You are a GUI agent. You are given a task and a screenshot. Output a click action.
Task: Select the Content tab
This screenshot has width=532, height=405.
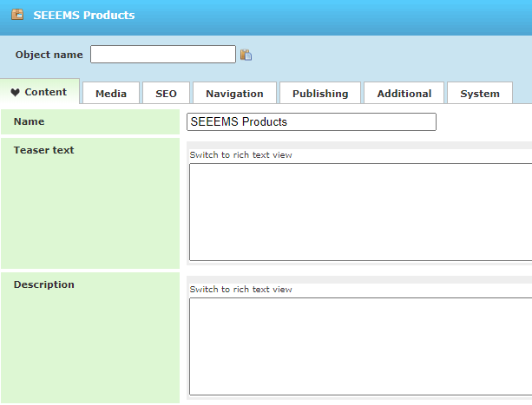tap(40, 92)
